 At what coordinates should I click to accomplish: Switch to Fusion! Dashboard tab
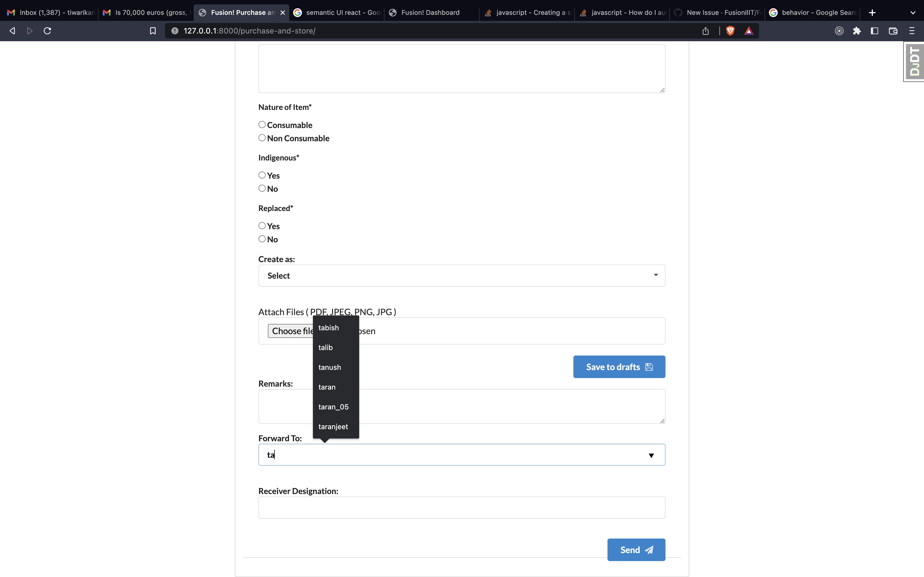430,13
